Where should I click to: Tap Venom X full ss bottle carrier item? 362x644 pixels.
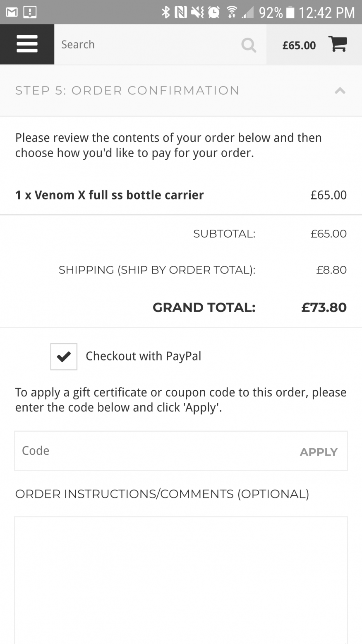pyautogui.click(x=110, y=195)
